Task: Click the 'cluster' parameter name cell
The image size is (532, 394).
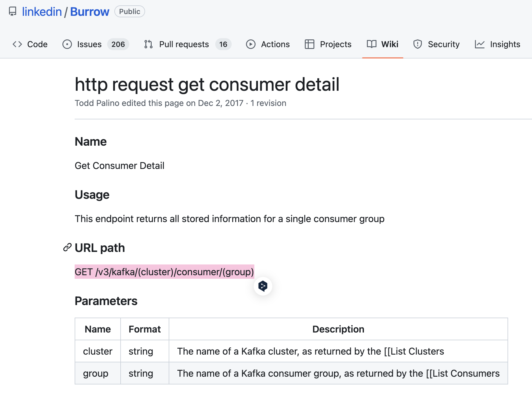Action: click(x=98, y=351)
